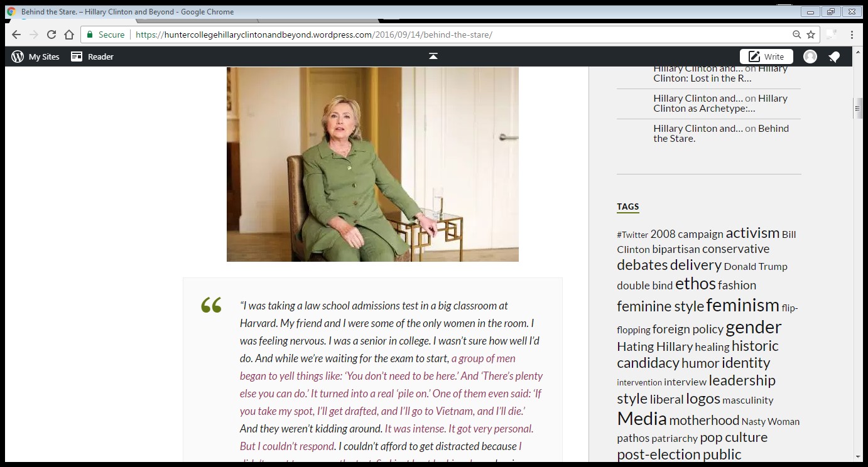Open the bipartisan tag
This screenshot has height=467, width=868.
coord(676,249)
